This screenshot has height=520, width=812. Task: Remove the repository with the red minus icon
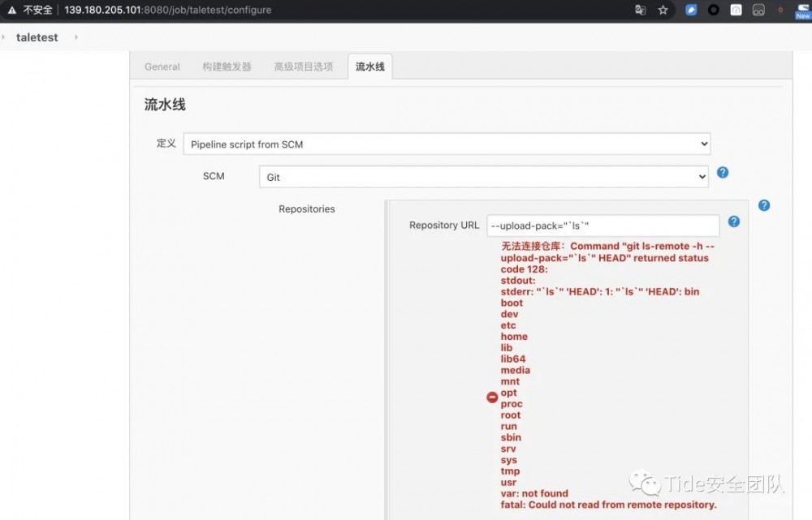492,397
